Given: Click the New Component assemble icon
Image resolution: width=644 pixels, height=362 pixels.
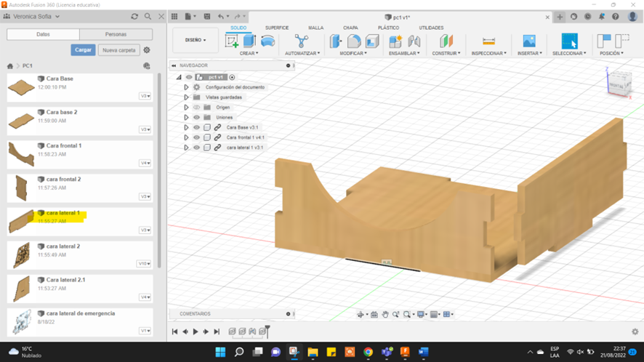Looking at the screenshot, I should (x=395, y=41).
